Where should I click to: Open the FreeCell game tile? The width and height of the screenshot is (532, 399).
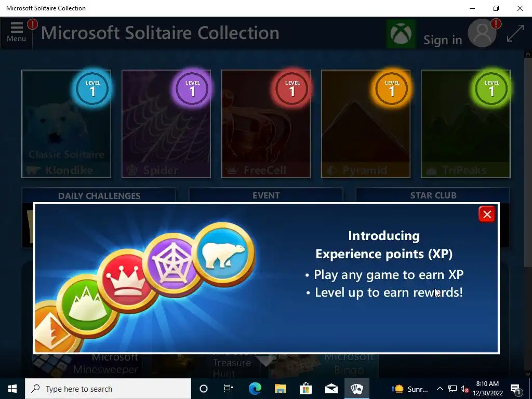(266, 124)
